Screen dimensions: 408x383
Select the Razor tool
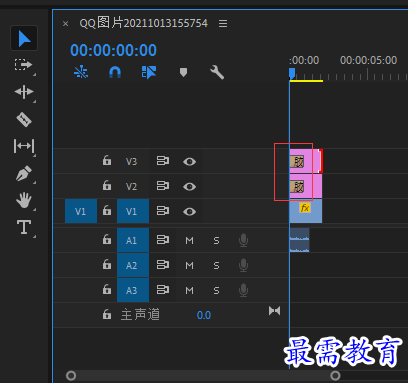coord(24,119)
